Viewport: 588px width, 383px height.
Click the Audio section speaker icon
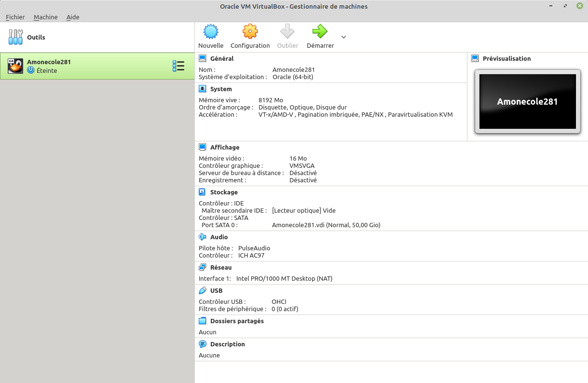point(203,237)
